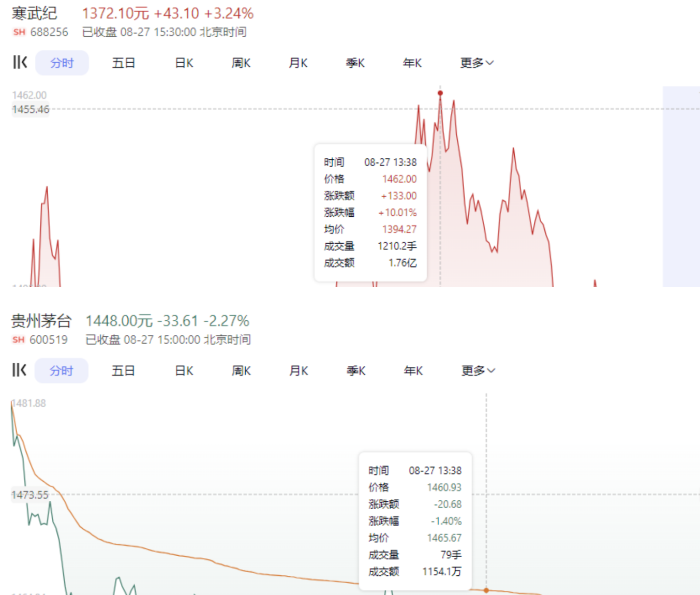Expand 更多 dropdown in 贵州茅台 chart

pos(478,371)
